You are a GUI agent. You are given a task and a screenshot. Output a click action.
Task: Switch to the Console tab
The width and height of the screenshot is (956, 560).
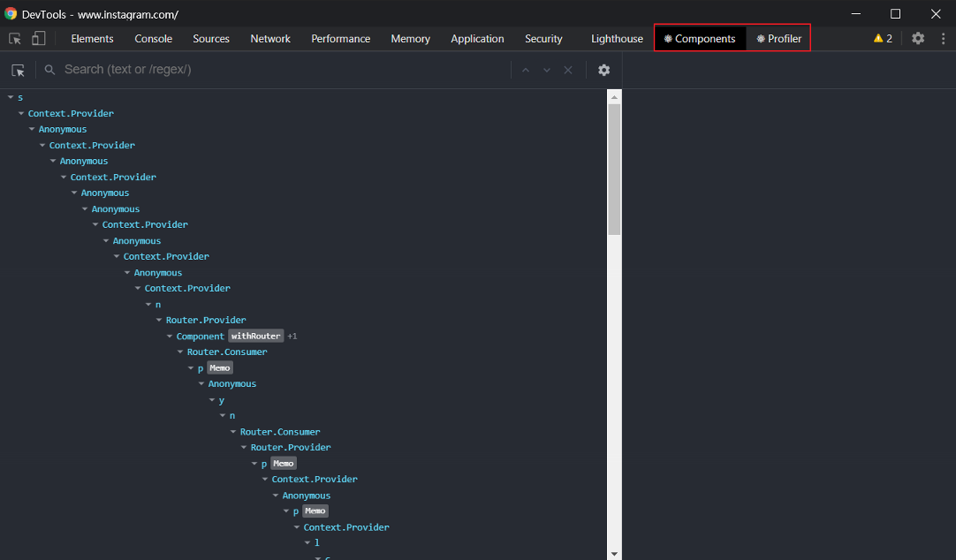click(x=153, y=38)
